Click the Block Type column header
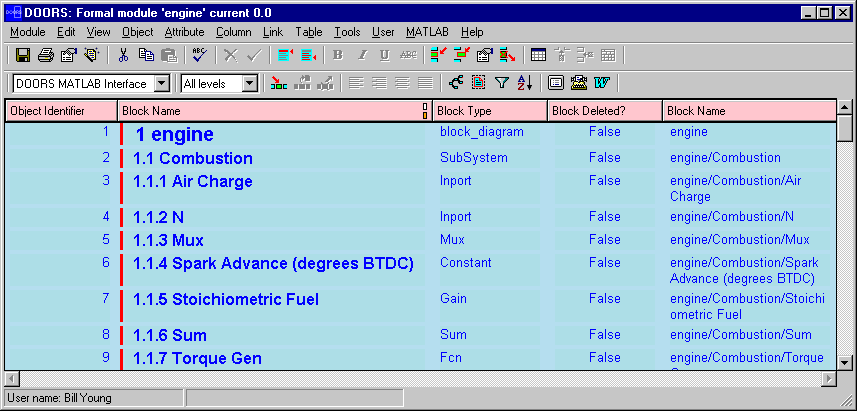This screenshot has width=857, height=411. 490,111
